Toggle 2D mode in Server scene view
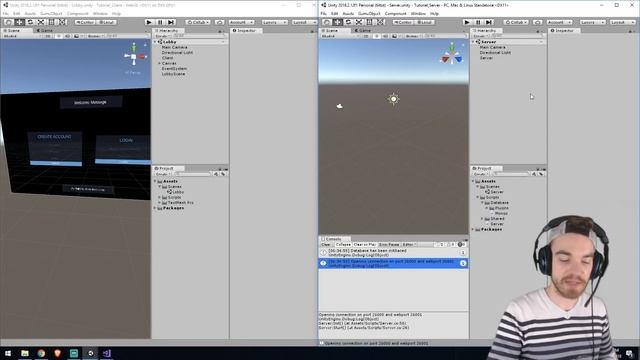The width and height of the screenshot is (640, 360). point(366,36)
